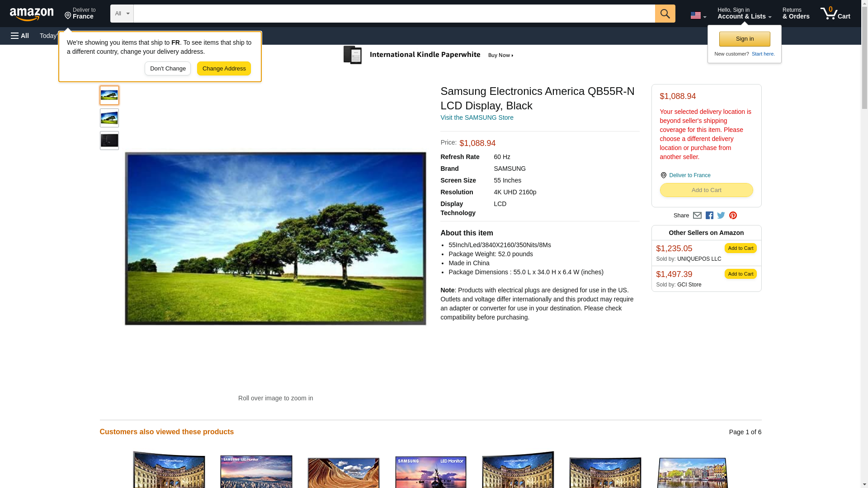Select the third product thumbnail image
Image resolution: width=868 pixels, height=488 pixels.
click(109, 141)
